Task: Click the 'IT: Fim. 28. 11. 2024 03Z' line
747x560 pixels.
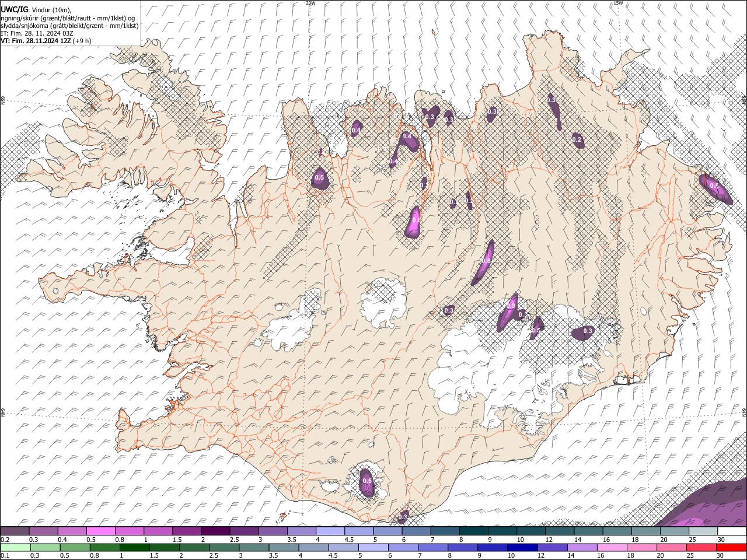Action: [x=37, y=33]
